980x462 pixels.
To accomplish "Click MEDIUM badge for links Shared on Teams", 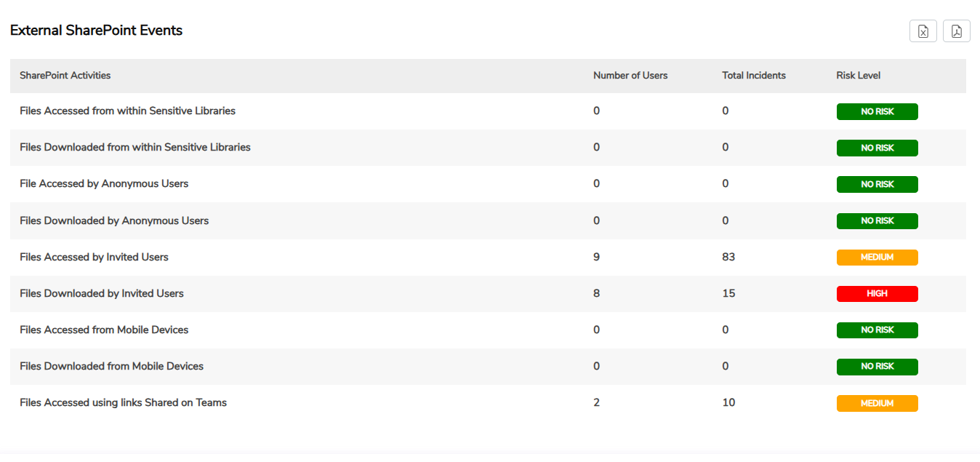I will 877,403.
